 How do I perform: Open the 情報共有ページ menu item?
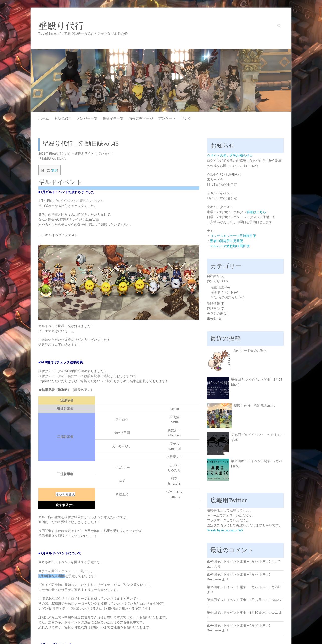(x=141, y=118)
